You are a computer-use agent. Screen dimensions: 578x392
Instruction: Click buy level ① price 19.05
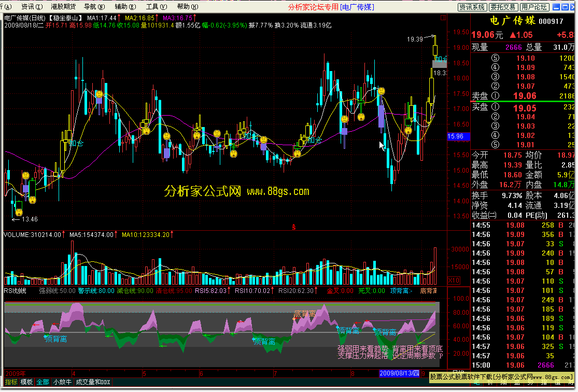(525, 108)
